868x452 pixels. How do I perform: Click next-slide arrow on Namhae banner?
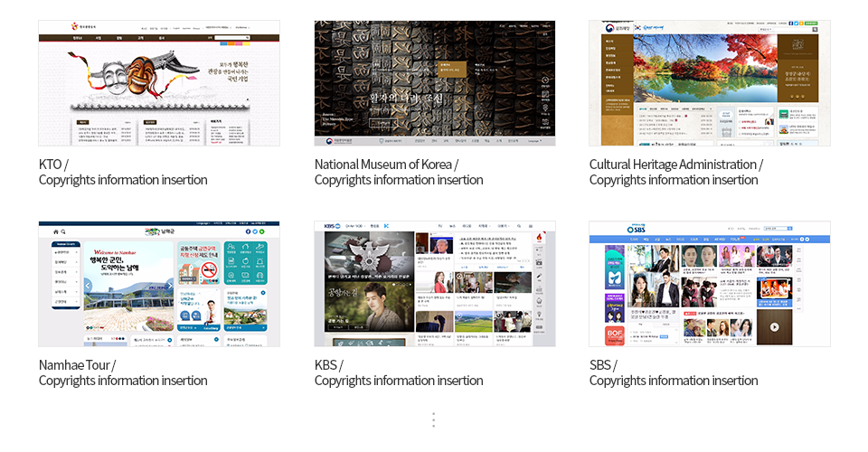click(x=169, y=286)
